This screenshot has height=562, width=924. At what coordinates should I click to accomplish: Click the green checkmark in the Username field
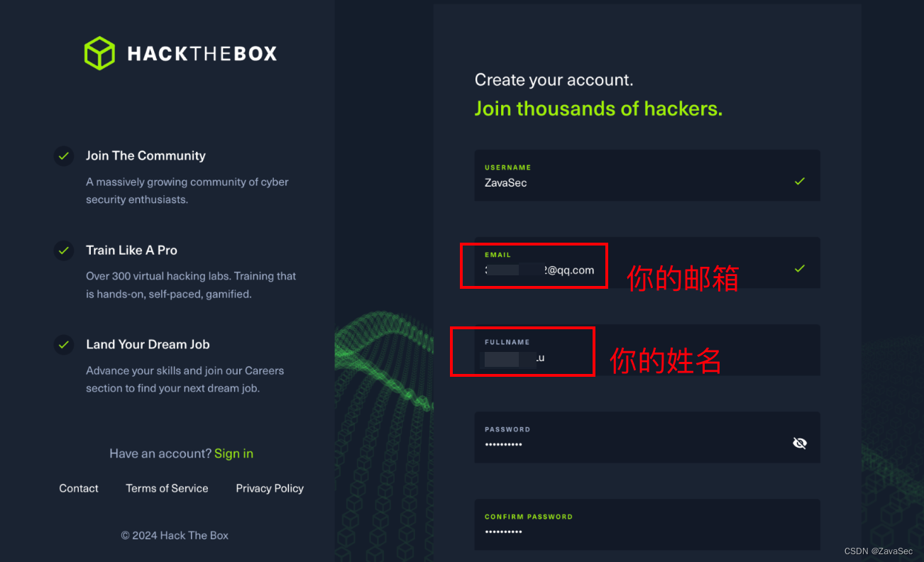coord(800,182)
